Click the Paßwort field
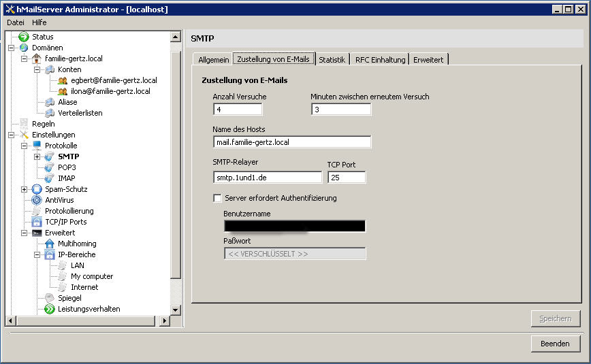Viewport: 591px width, 364px height. point(295,254)
